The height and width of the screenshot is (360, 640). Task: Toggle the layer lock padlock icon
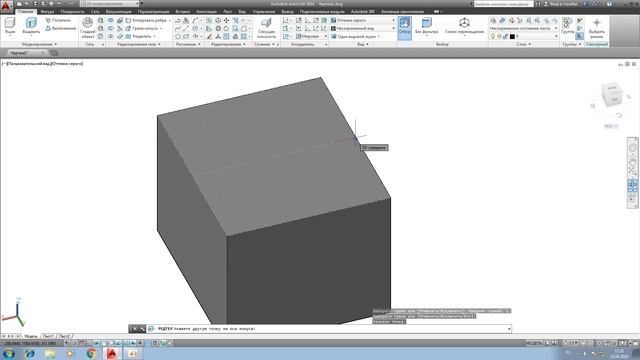[505, 36]
